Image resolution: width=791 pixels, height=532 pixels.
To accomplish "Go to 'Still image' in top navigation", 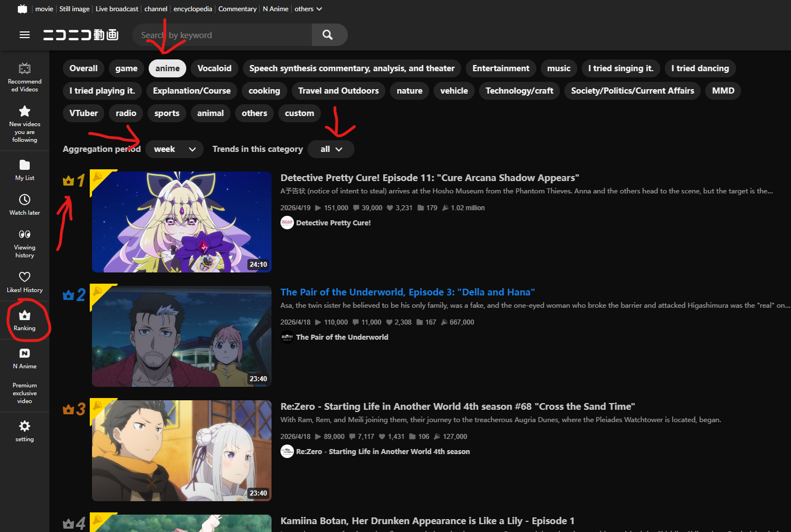I will pos(75,9).
